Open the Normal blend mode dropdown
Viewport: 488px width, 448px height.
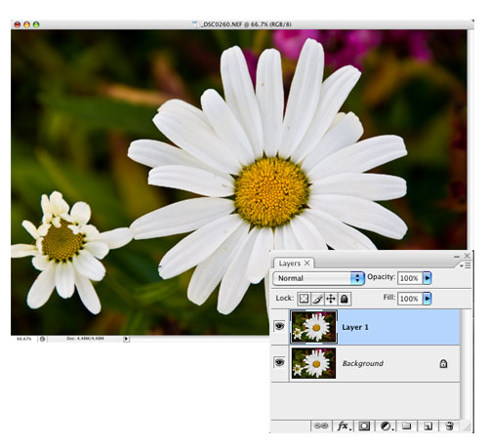[x=318, y=278]
